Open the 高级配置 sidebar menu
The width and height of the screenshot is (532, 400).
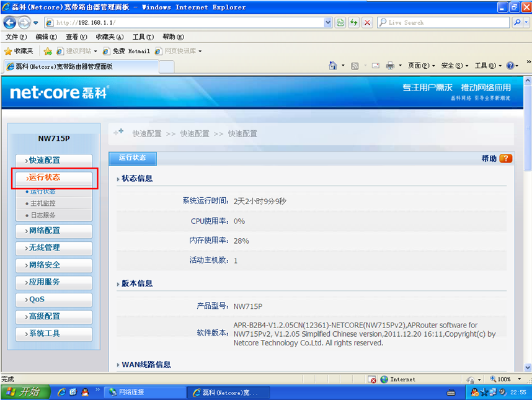(x=53, y=316)
